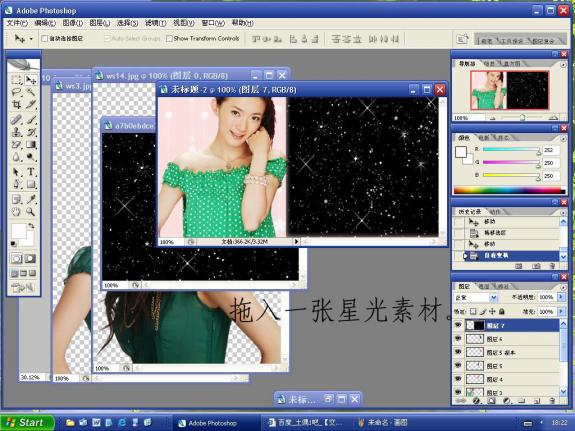
Task: Select the Slice tool
Action: 31,105
